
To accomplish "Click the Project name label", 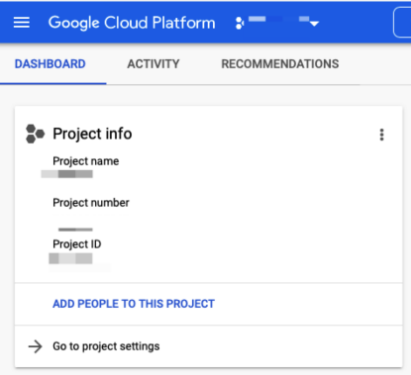I will pyautogui.click(x=86, y=161).
